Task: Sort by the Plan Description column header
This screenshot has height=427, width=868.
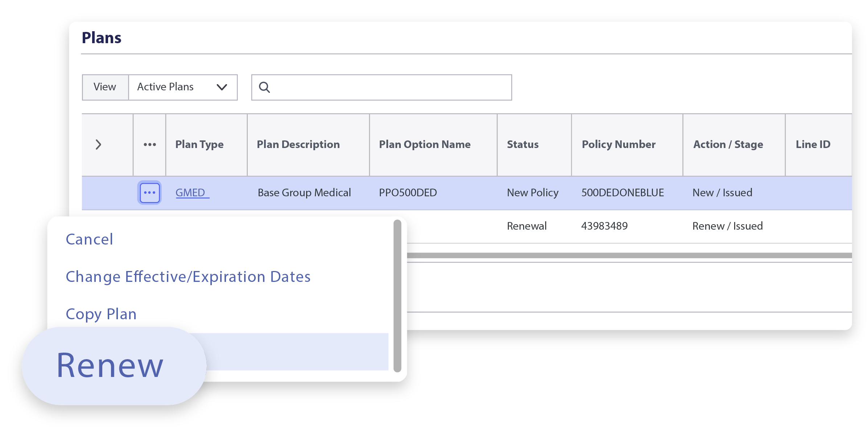Action: coord(298,144)
